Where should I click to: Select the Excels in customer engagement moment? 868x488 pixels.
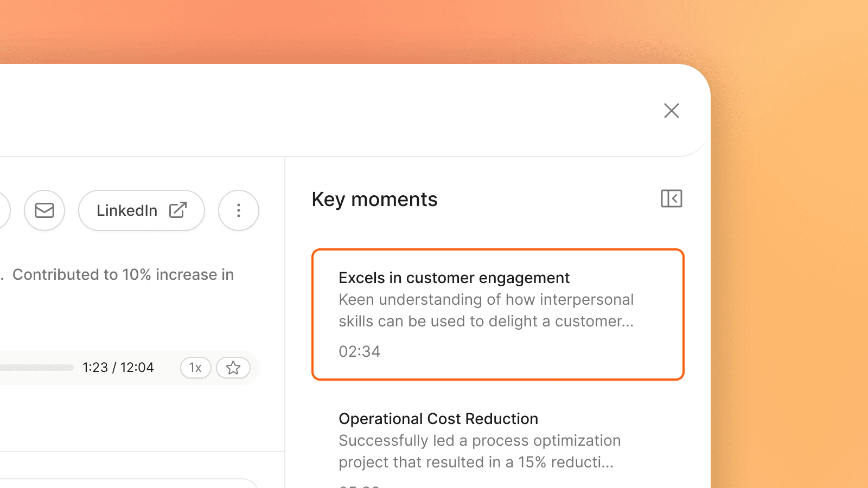pyautogui.click(x=498, y=314)
